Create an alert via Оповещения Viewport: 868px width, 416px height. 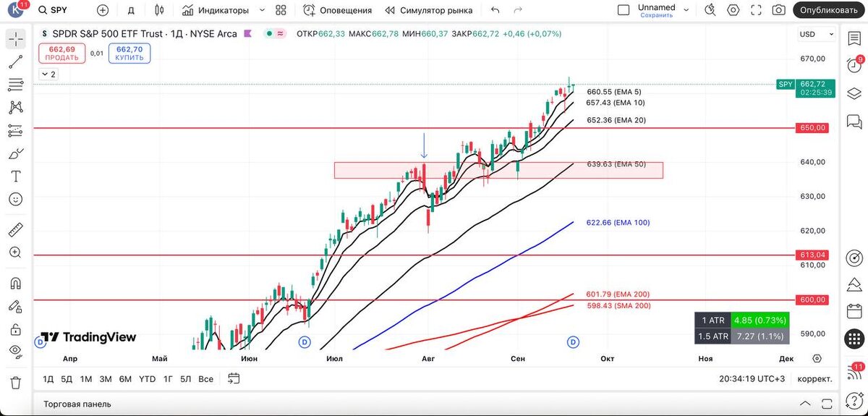point(338,10)
